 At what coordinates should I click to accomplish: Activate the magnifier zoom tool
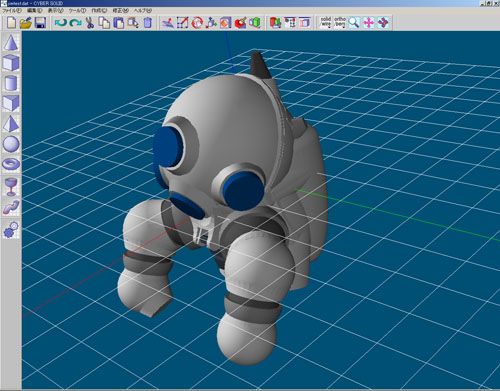coord(354,22)
